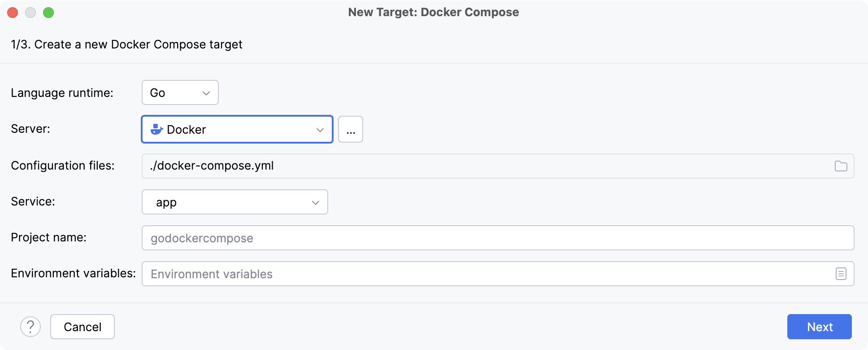Click the green maximize traffic light button
The height and width of the screenshot is (350, 868).
click(49, 13)
